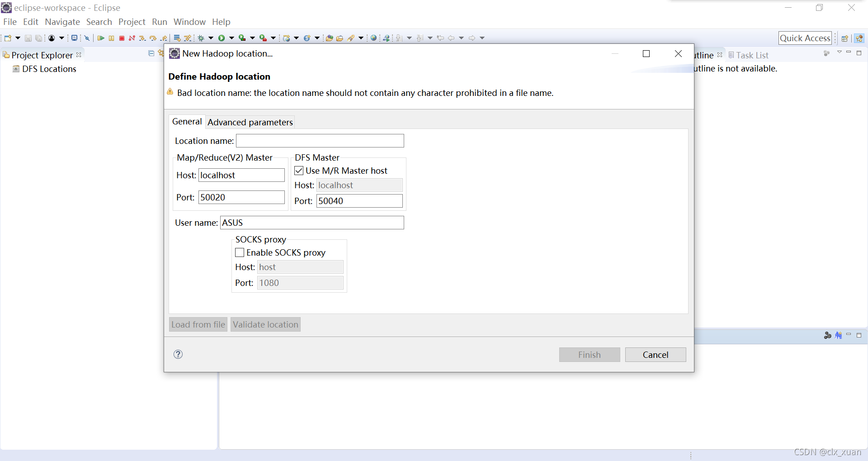Click the Open Type toolbar icon
Viewport: 868px width, 461px height.
330,38
